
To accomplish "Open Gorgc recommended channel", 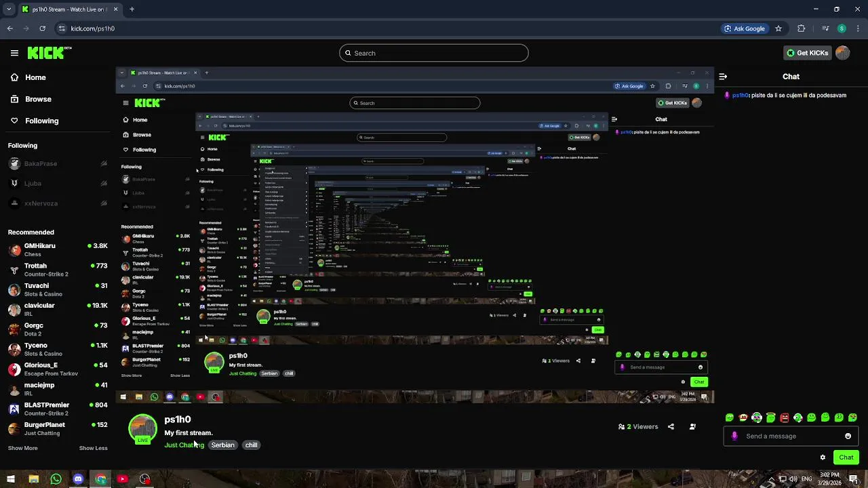I will click(58, 329).
